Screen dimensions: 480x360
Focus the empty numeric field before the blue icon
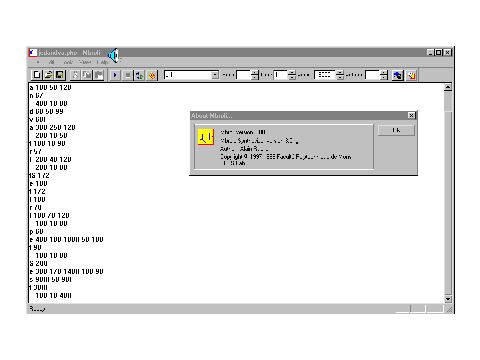pos(372,75)
